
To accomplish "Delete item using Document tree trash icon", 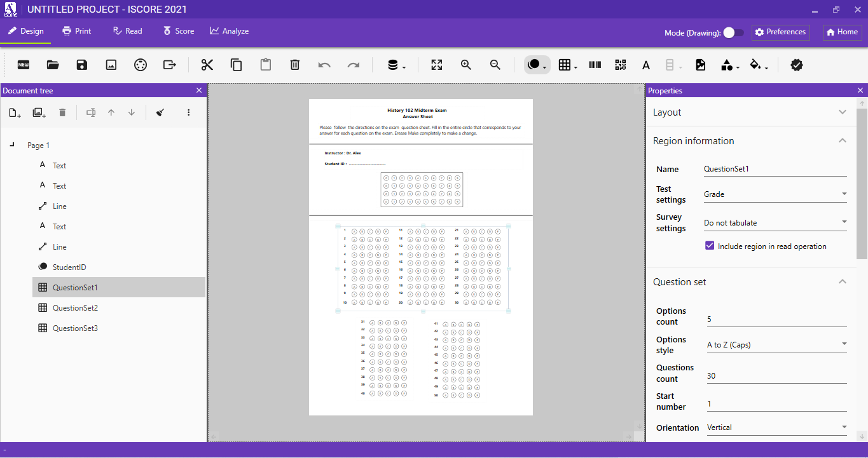I will coord(62,112).
